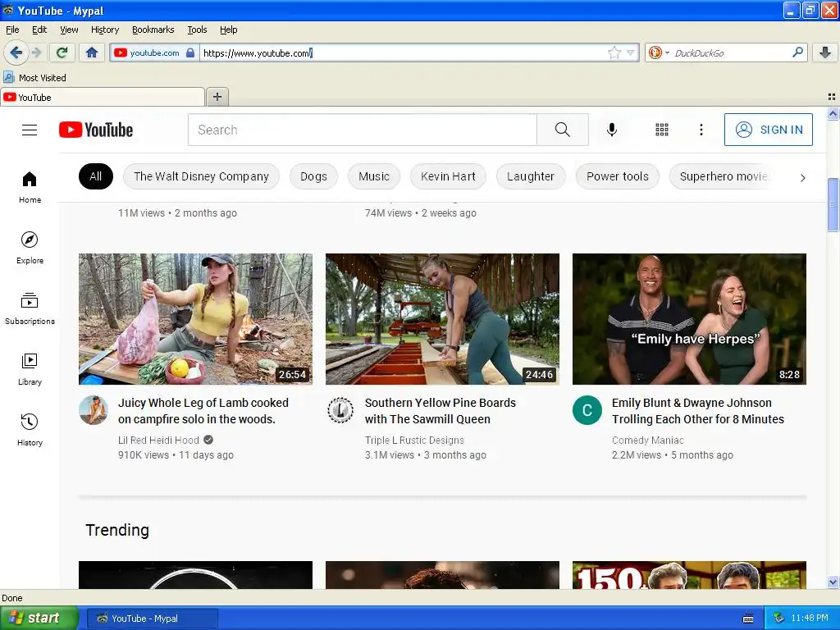
Task: Open the Downloads arrow button in toolbar
Action: [x=825, y=52]
